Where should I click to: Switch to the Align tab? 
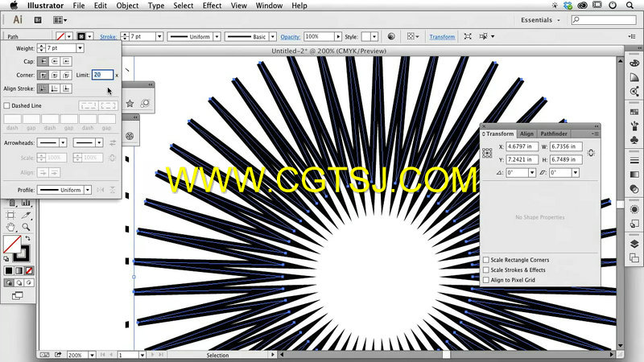[x=526, y=134]
